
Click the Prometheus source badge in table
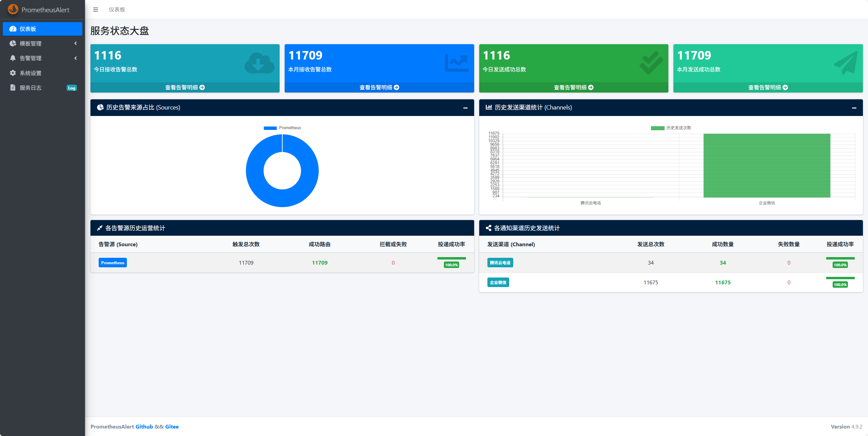(x=113, y=263)
